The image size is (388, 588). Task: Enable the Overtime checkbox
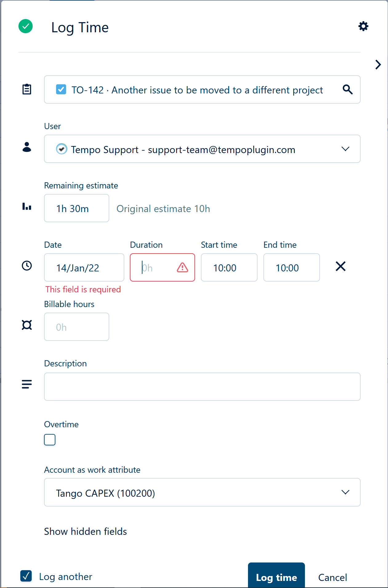(x=50, y=440)
